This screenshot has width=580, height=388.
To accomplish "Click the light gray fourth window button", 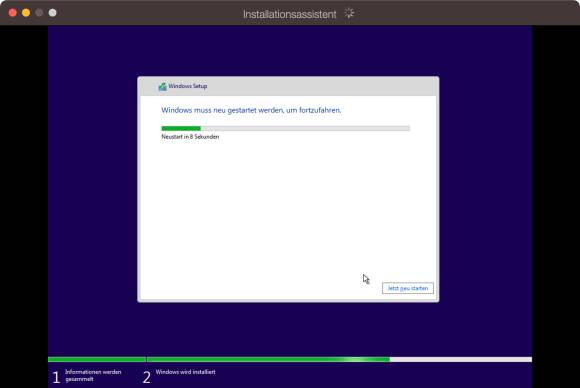I will (x=53, y=13).
